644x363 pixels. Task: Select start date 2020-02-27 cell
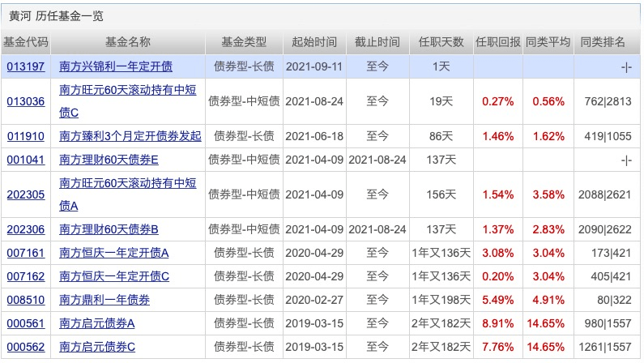[x=314, y=300]
